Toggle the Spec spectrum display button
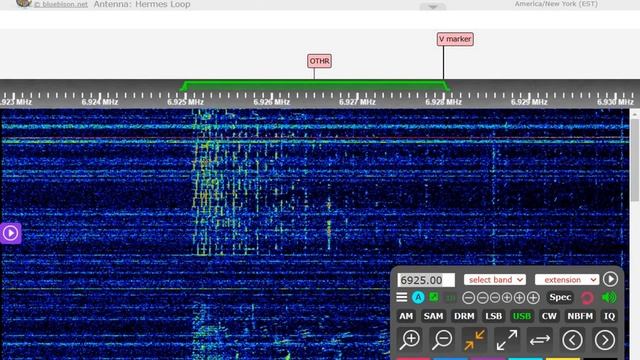 pos(560,298)
